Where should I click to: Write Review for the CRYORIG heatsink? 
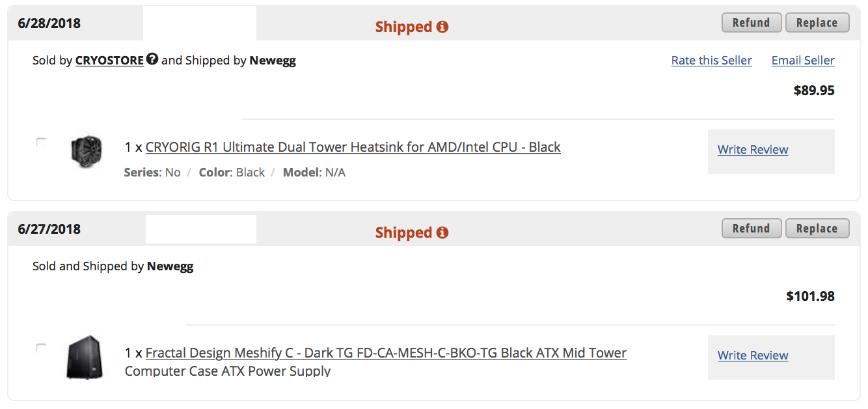[753, 150]
